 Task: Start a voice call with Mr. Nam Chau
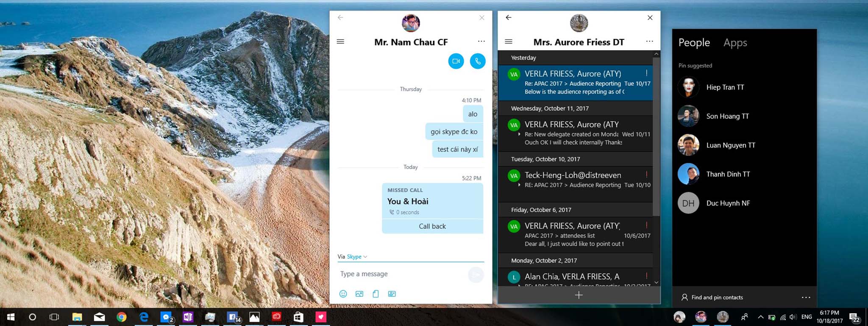[x=478, y=61]
